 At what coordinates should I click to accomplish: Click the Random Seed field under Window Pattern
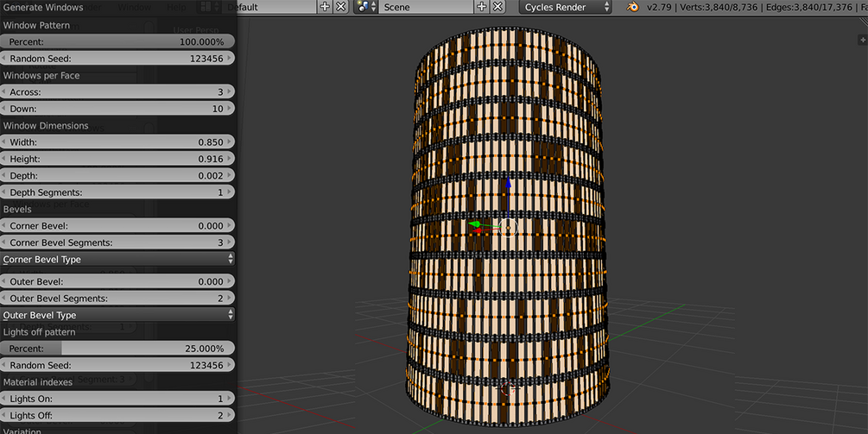117,58
